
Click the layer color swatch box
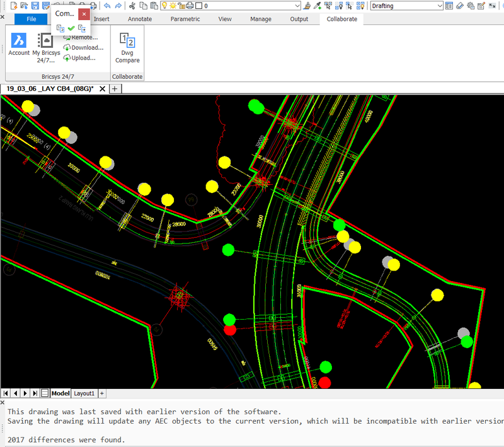(198, 6)
